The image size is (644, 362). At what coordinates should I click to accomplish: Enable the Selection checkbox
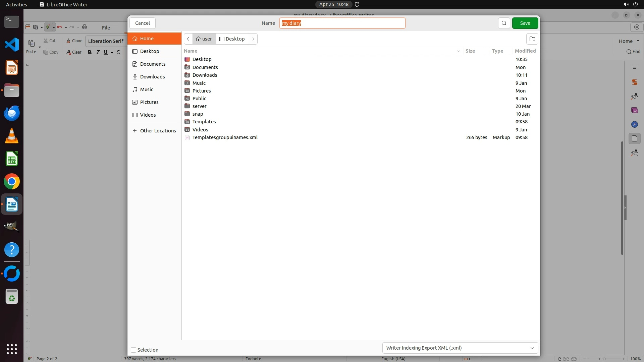133,350
